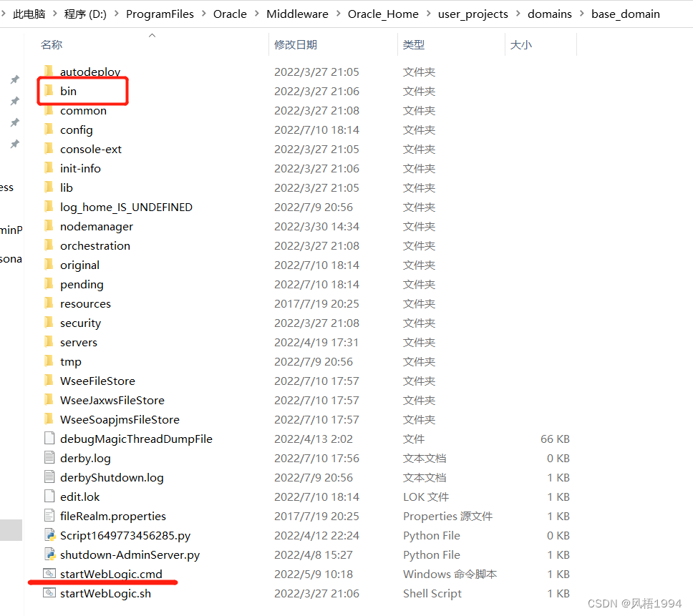
Task: Select the fileRealm.properties file icon
Action: click(49, 515)
